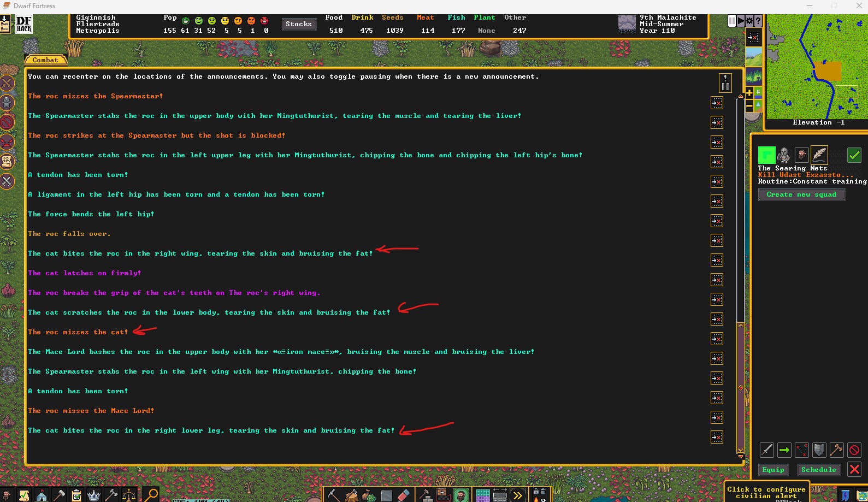Recenter on 'The force bends the left hip!' announcement
The image size is (868, 502).
click(x=717, y=221)
